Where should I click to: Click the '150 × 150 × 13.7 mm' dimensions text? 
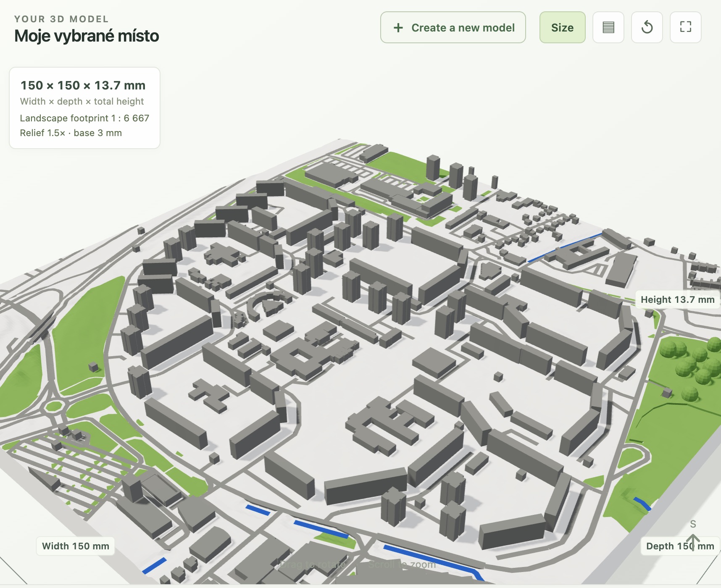tap(83, 85)
